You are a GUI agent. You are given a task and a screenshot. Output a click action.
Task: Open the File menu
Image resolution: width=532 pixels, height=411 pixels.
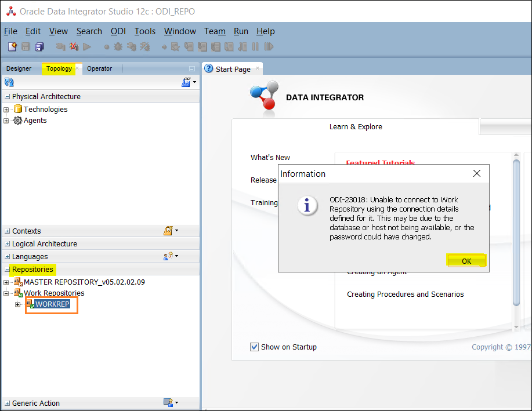(10, 31)
